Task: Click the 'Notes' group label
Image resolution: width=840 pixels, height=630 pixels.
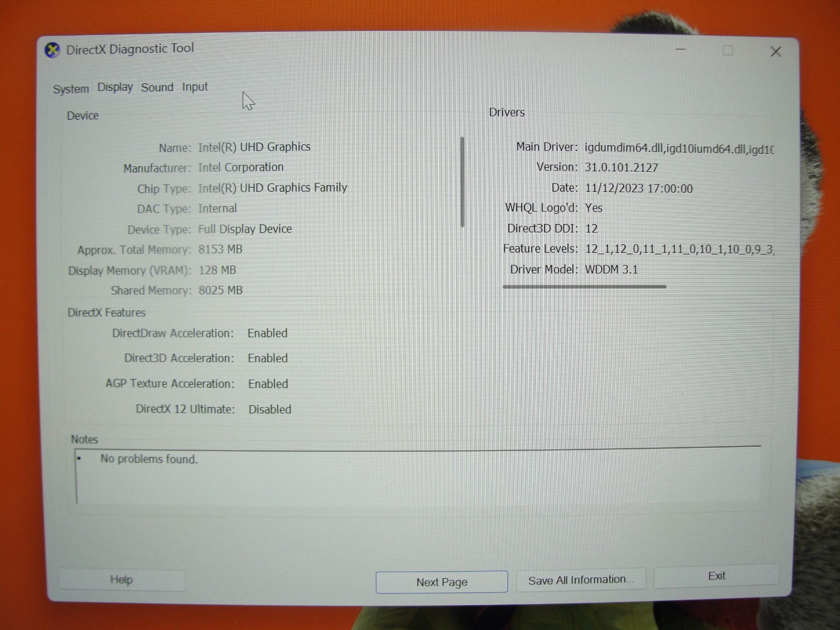Action: [85, 439]
